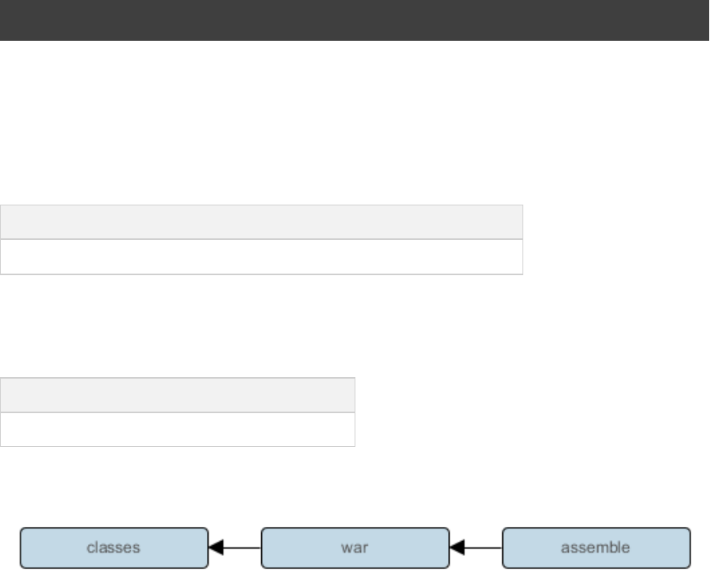Click the dark header bar at top
This screenshot has width=710, height=588.
pos(355,20)
